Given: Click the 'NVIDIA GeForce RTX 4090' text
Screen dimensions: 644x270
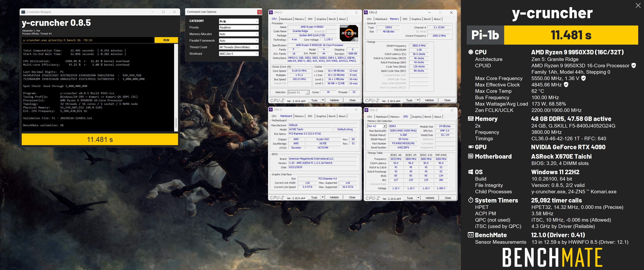Looking at the screenshot, I should 568,147.
